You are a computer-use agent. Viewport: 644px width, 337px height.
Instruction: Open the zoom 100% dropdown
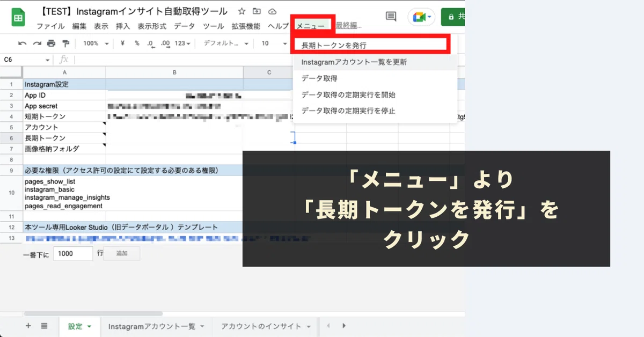[x=96, y=43]
